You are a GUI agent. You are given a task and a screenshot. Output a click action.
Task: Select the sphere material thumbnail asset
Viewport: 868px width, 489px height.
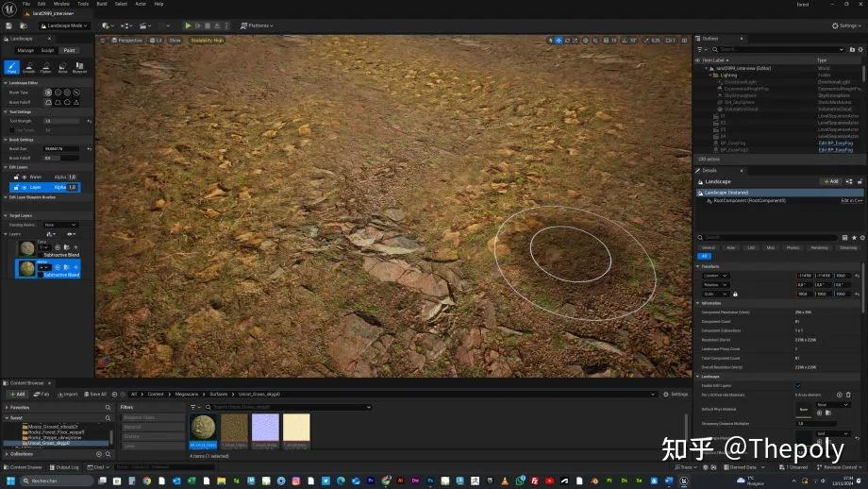click(203, 430)
